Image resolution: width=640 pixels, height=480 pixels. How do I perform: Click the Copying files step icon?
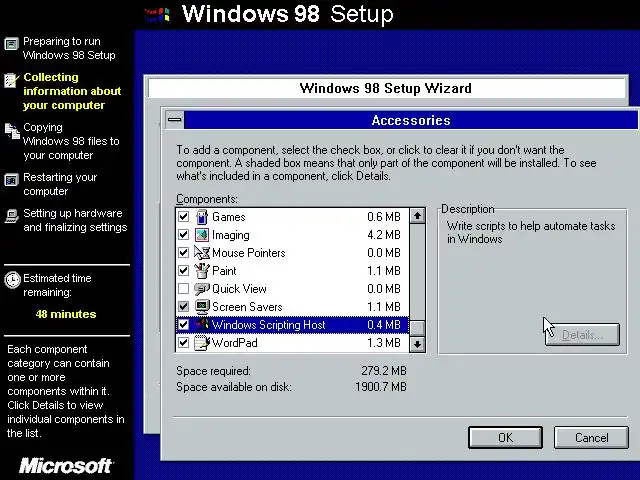tap(12, 131)
